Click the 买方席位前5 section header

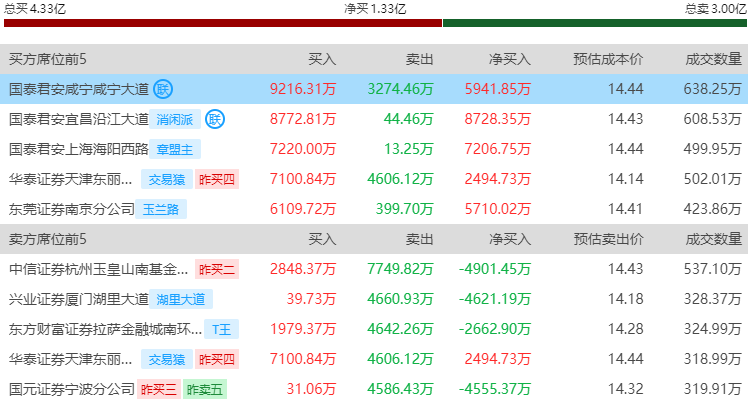pyautogui.click(x=48, y=59)
